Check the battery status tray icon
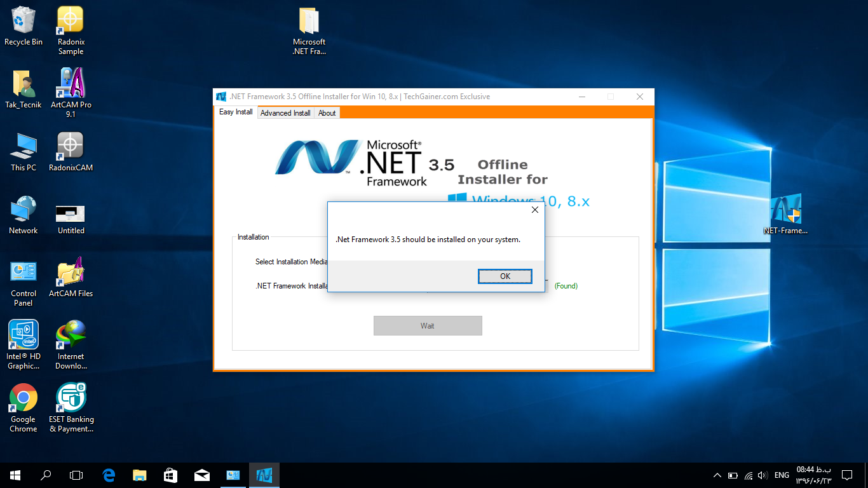This screenshot has width=868, height=488. [x=733, y=475]
